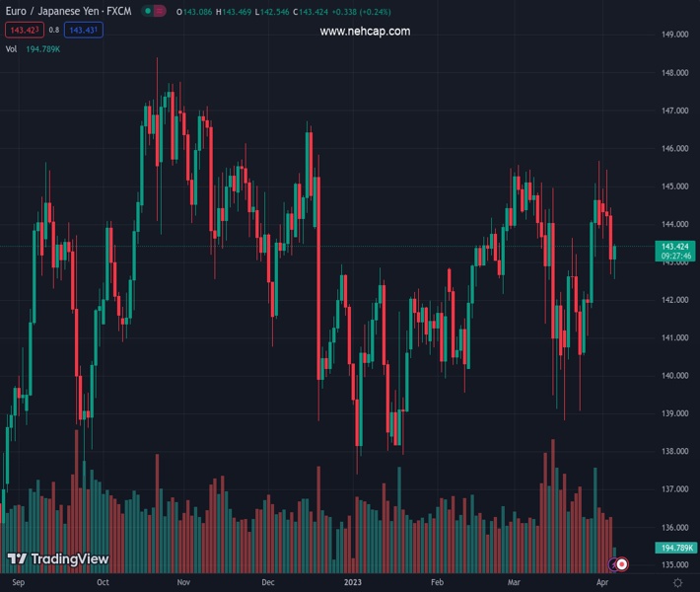
Task: Select the Vol indicator label
Action: click(12, 48)
